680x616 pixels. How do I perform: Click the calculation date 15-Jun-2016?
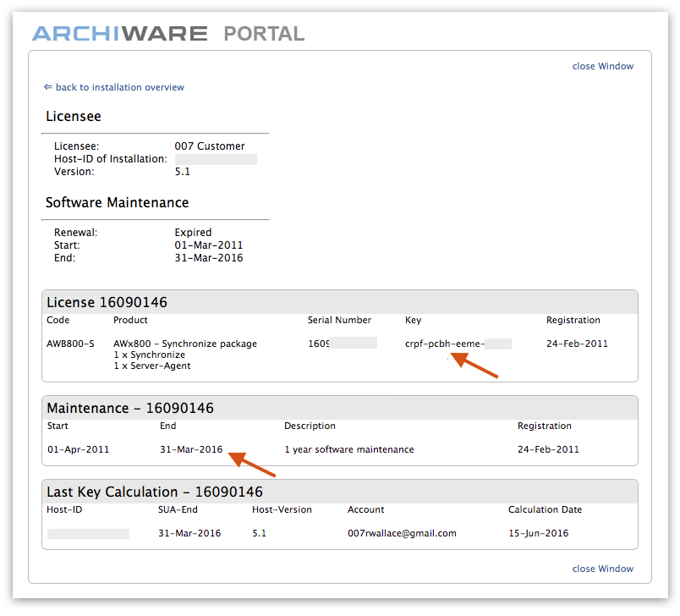(x=538, y=533)
